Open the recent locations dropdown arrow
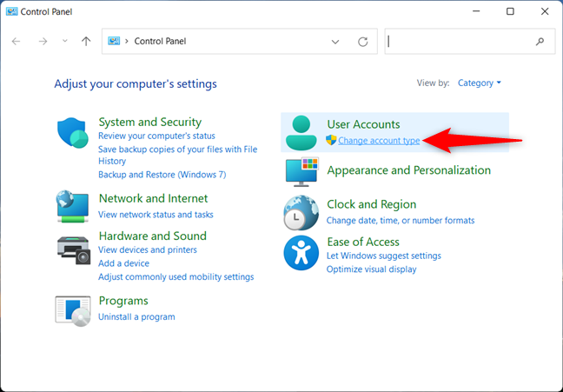The width and height of the screenshot is (563, 392). [64, 41]
